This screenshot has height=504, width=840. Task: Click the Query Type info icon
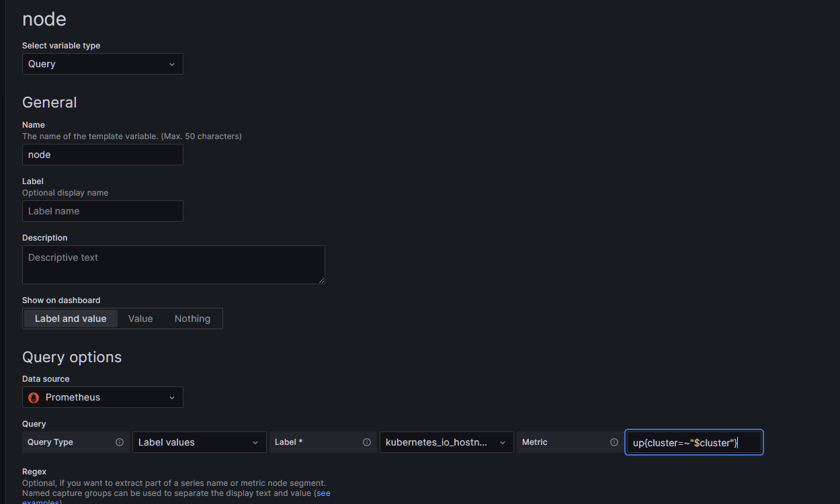click(x=120, y=442)
